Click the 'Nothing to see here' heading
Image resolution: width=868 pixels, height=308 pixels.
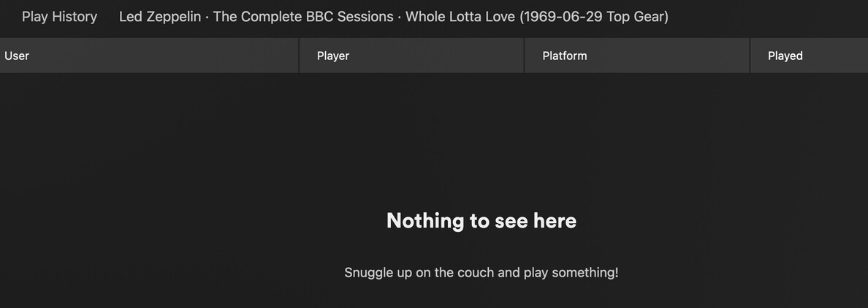[481, 220]
